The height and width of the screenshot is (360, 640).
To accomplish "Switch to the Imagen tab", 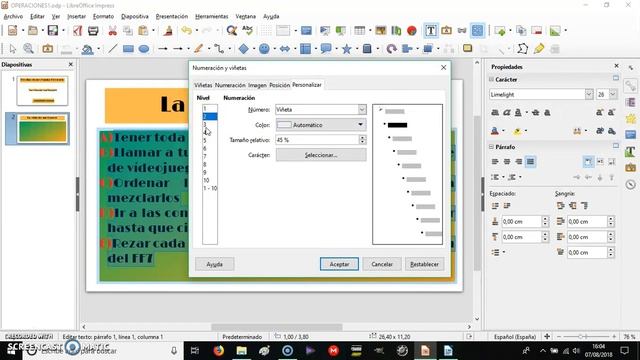I will (x=257, y=85).
